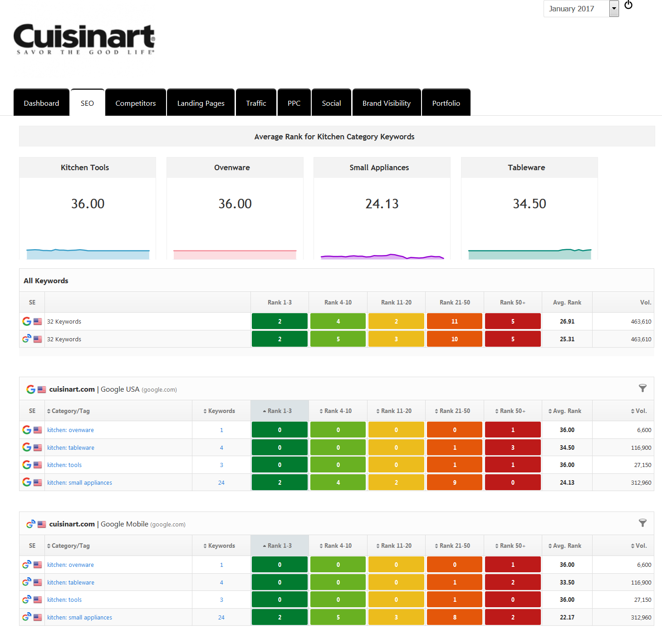Click the red Rank 50+ cell for Google USA ovenware
Viewport: 662px width, 644px height.
click(513, 430)
